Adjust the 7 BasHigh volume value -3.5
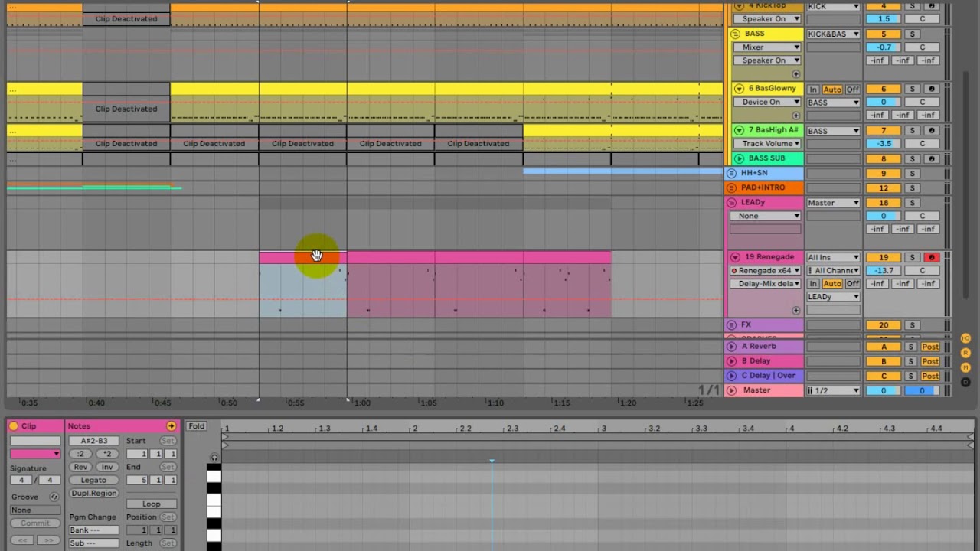The width and height of the screenshot is (980, 551). pyautogui.click(x=884, y=144)
